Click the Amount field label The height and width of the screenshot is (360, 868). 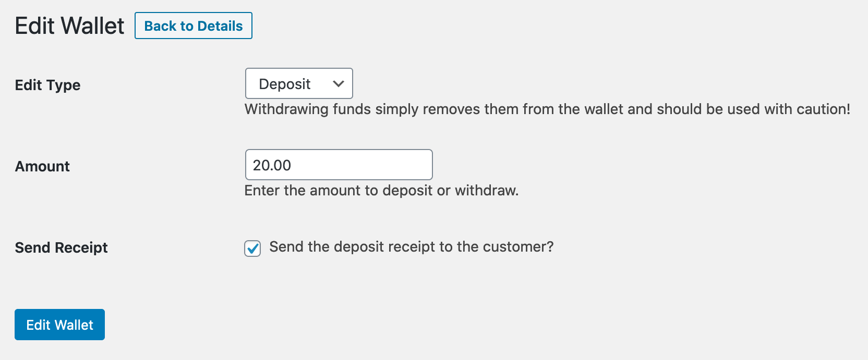43,166
